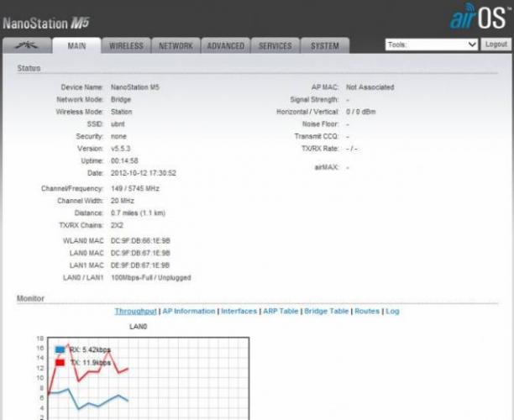Expand the Tools dropdown
514x420 pixels.
[431, 45]
